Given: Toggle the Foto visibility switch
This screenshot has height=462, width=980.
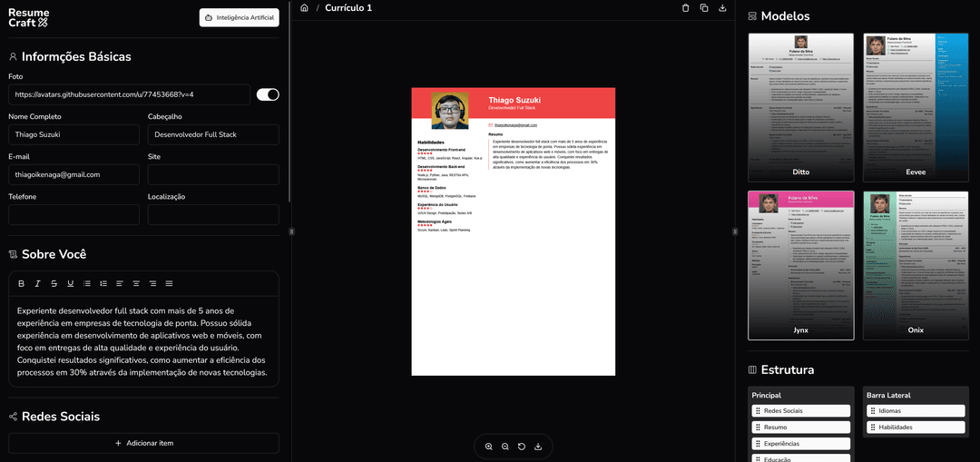Looking at the screenshot, I should (268, 94).
